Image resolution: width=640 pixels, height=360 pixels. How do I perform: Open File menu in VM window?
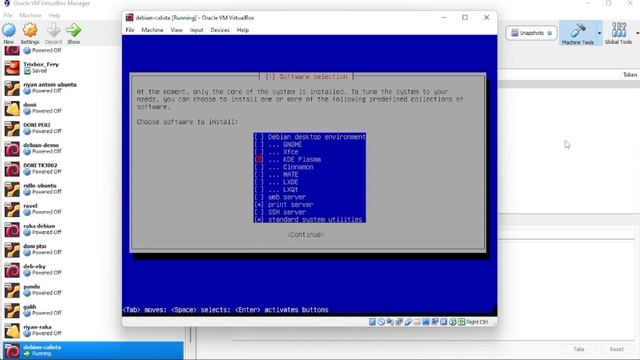tap(130, 30)
